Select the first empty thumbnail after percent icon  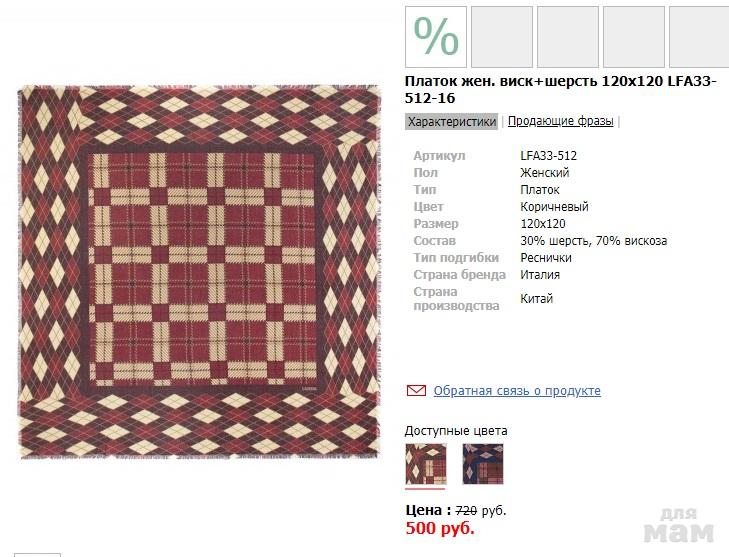(501, 37)
